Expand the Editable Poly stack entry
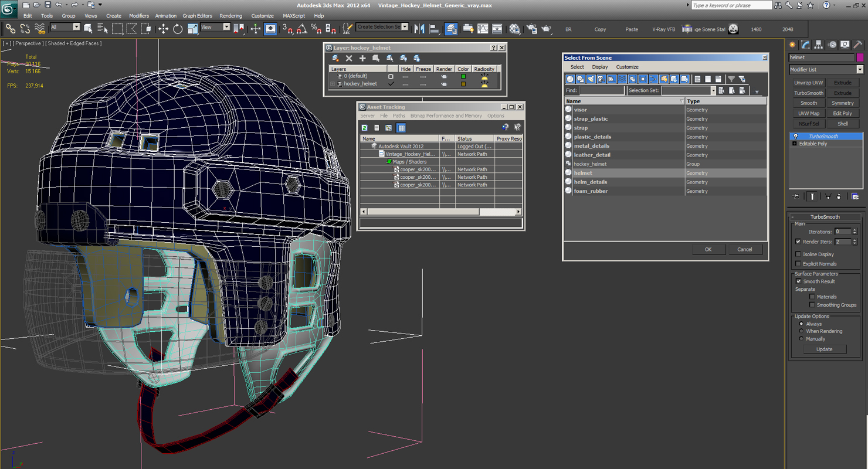Screen dimensions: 868x469 795,144
